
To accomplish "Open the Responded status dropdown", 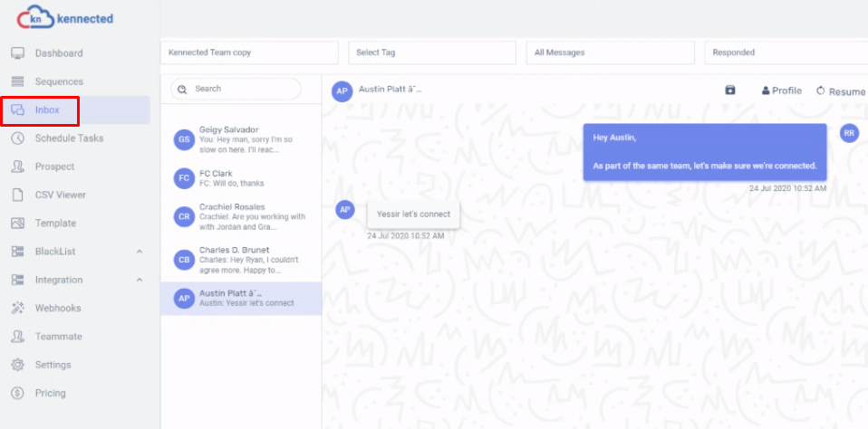I will click(x=786, y=52).
